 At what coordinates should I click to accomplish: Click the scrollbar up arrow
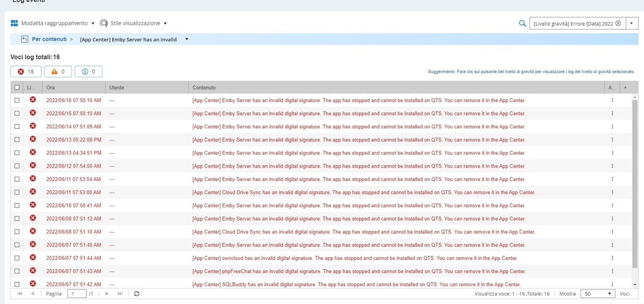(635, 97)
